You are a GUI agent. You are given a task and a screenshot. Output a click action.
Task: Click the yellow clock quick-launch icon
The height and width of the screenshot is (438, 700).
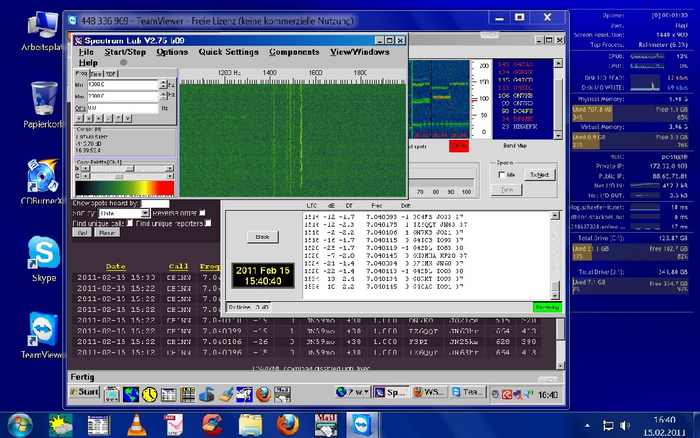coord(150,395)
